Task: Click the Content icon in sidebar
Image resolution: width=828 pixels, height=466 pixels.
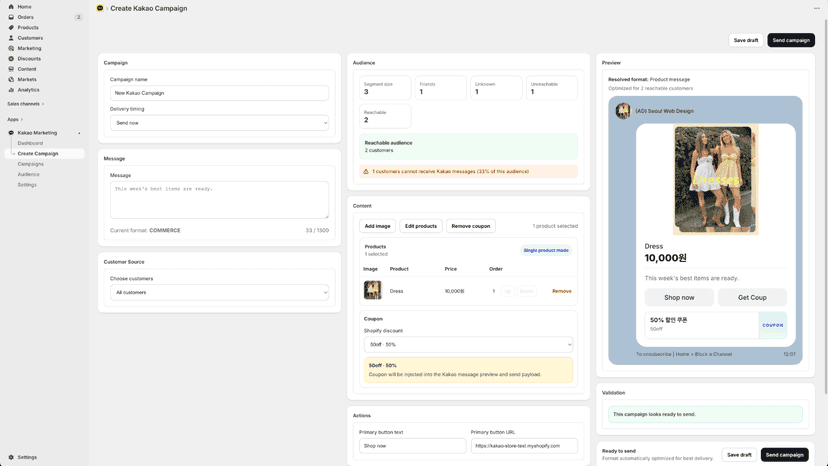Action: tap(11, 69)
